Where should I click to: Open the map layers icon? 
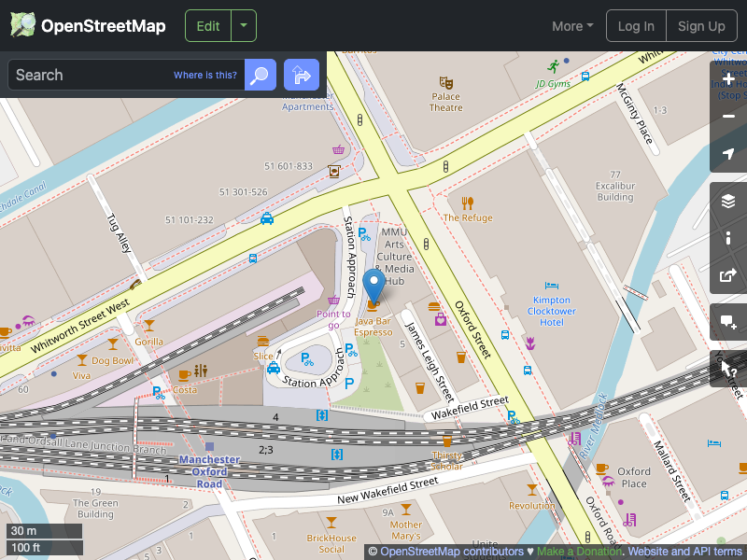728,200
